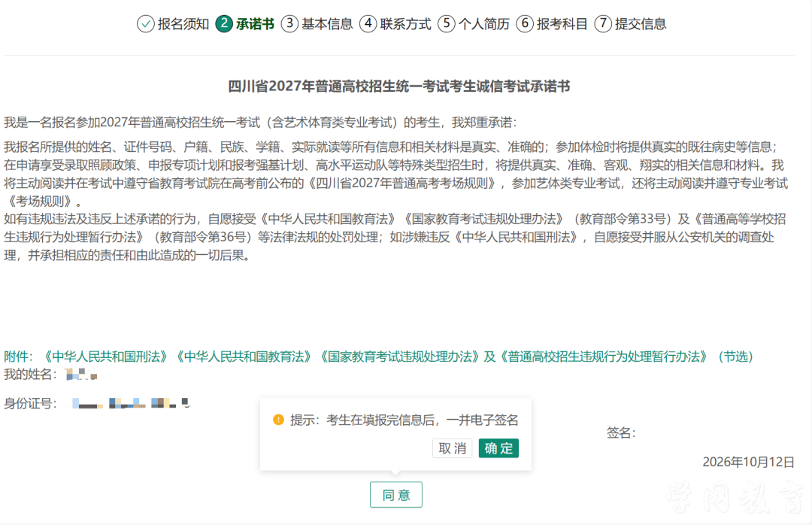
Task: Click the 身份证号 label
Action: coord(31,403)
